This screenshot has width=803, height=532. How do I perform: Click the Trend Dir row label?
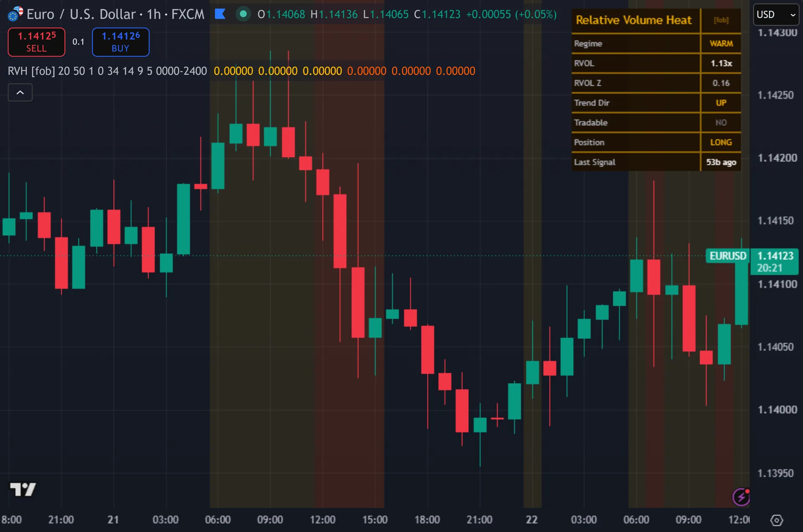pos(592,103)
